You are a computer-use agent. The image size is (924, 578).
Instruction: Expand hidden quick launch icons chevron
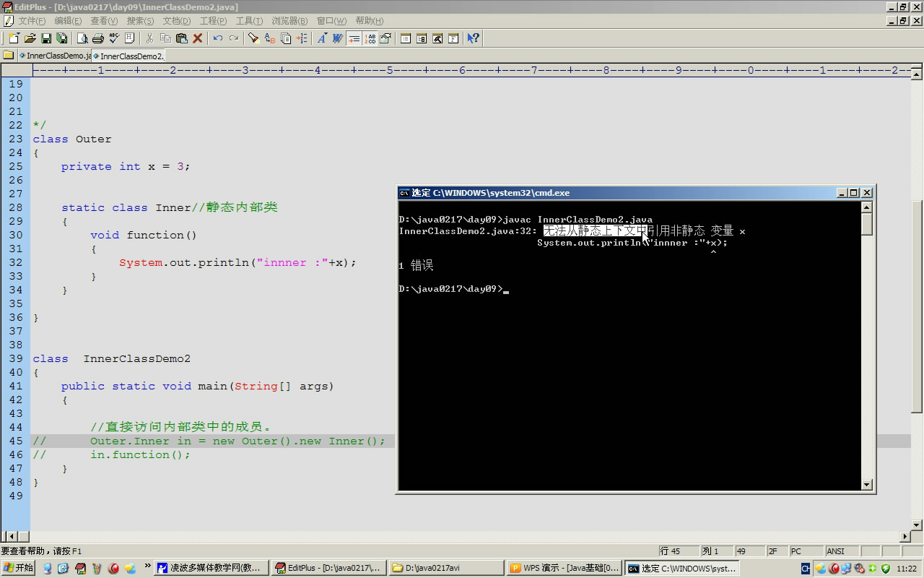[x=148, y=566]
